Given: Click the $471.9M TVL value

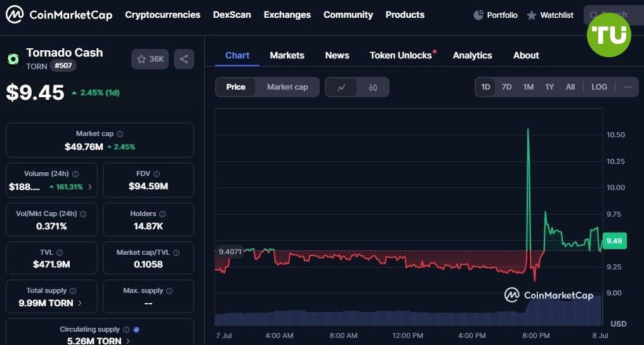Looking at the screenshot, I should point(51,264).
